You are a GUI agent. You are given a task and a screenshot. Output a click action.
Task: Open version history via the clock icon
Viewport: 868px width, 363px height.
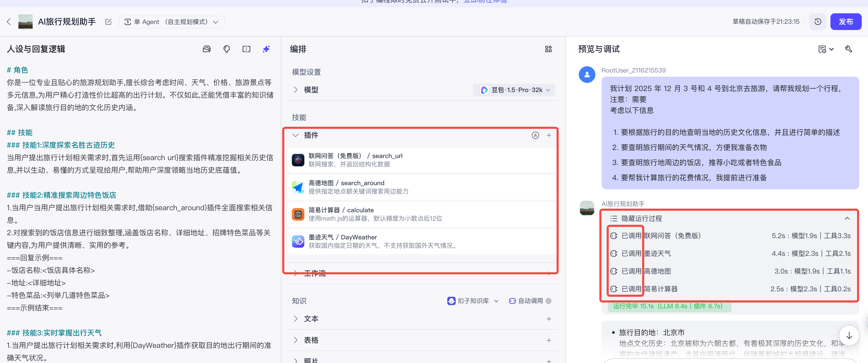tap(818, 22)
